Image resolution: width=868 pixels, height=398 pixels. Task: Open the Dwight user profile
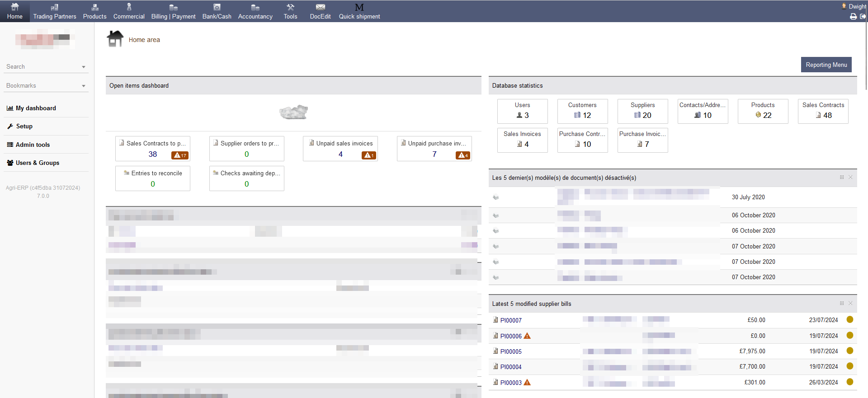(x=854, y=6)
